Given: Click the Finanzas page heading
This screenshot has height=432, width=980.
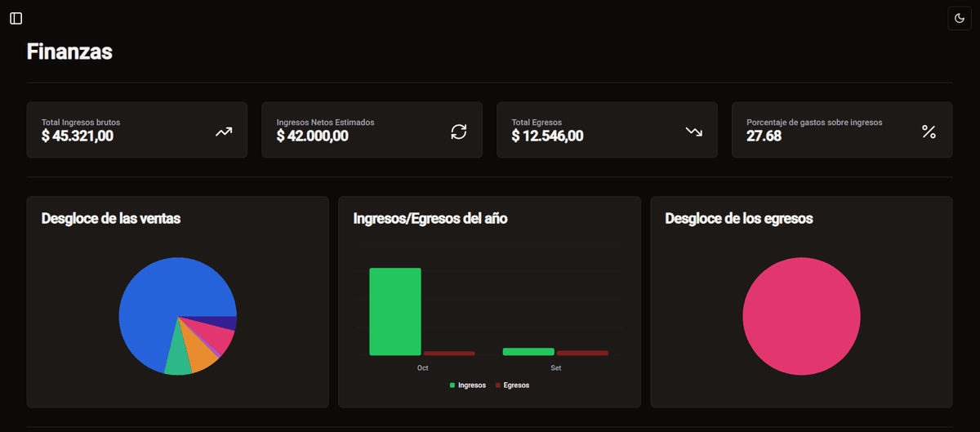Looking at the screenshot, I should pos(69,51).
